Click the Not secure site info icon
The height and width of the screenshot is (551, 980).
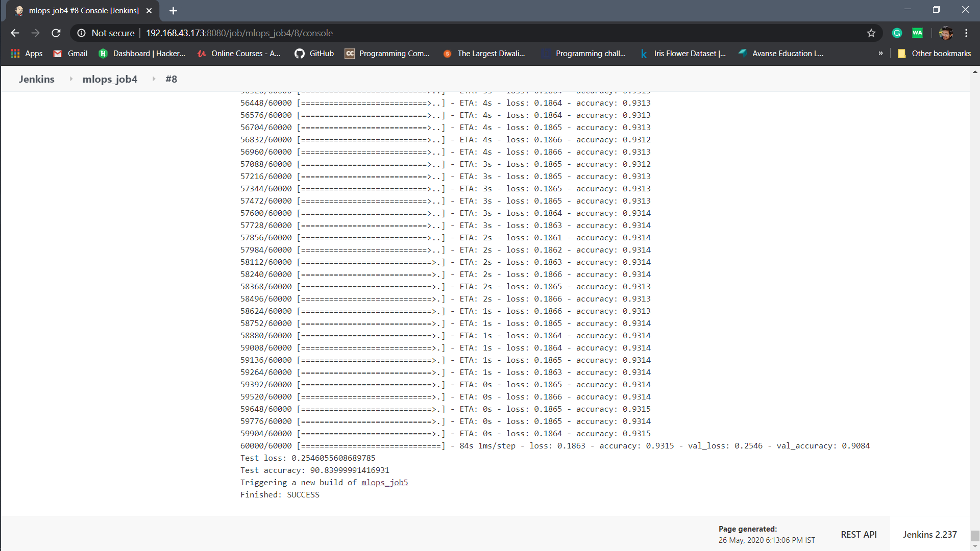pos(82,33)
